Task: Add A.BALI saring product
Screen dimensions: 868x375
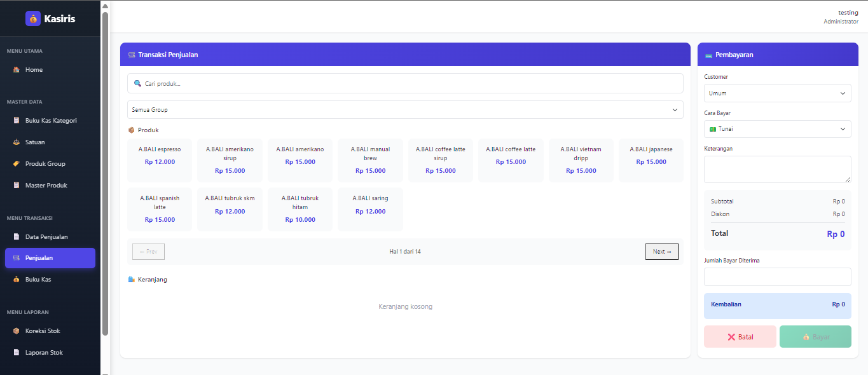Action: [x=370, y=209]
